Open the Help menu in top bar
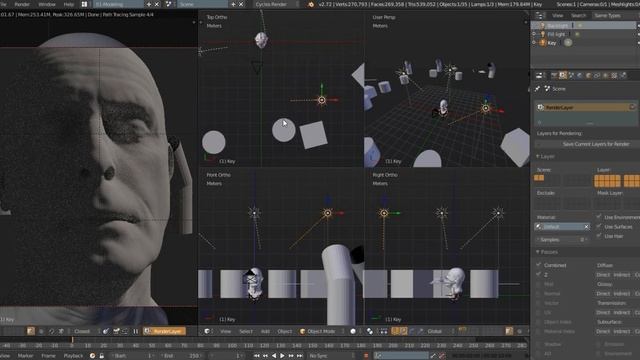This screenshot has height=360, width=640. coord(69,4)
